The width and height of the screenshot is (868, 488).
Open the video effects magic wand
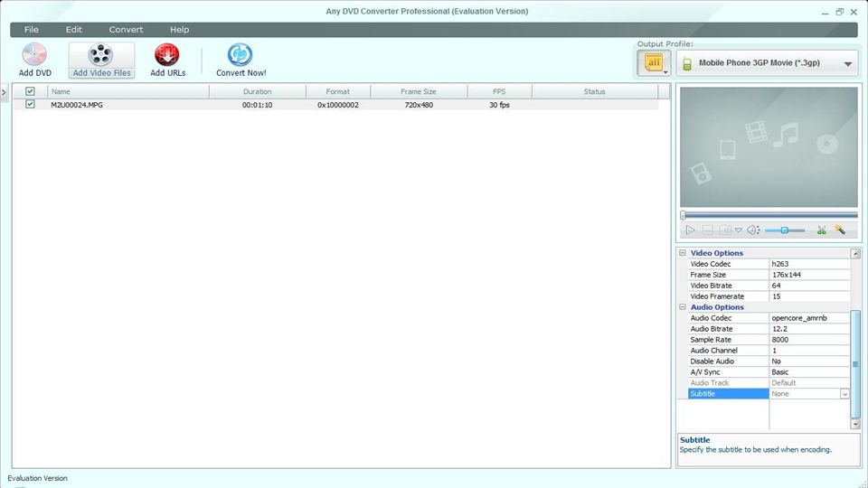(840, 230)
